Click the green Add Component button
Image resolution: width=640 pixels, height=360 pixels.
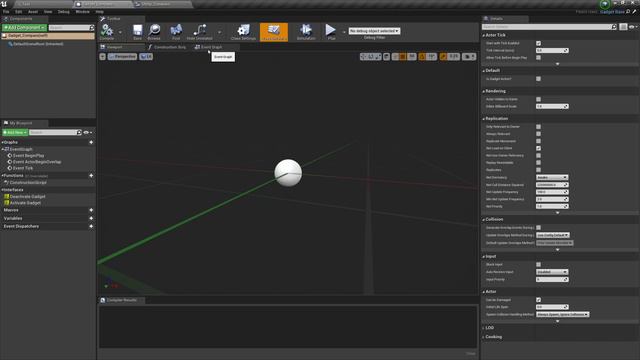tap(24, 28)
